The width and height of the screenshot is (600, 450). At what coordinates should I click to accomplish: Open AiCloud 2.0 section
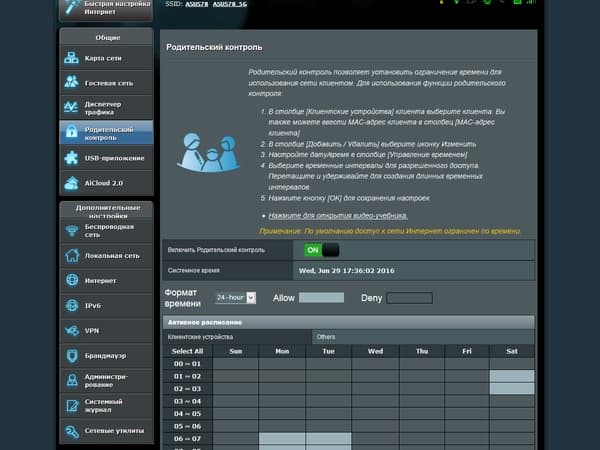click(106, 183)
